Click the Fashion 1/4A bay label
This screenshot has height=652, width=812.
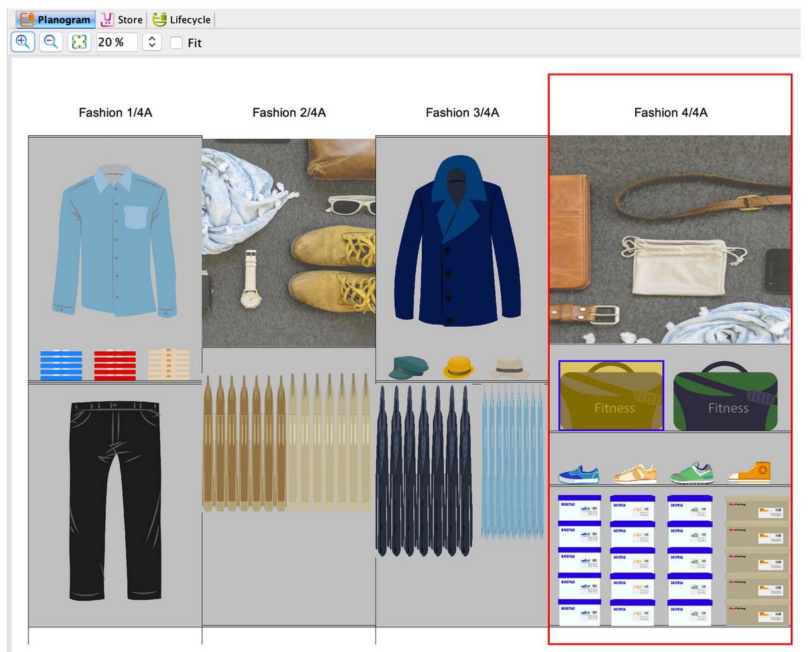coord(115,113)
